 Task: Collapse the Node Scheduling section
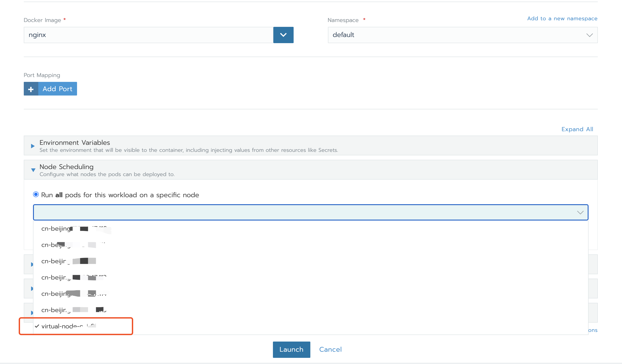(33, 170)
